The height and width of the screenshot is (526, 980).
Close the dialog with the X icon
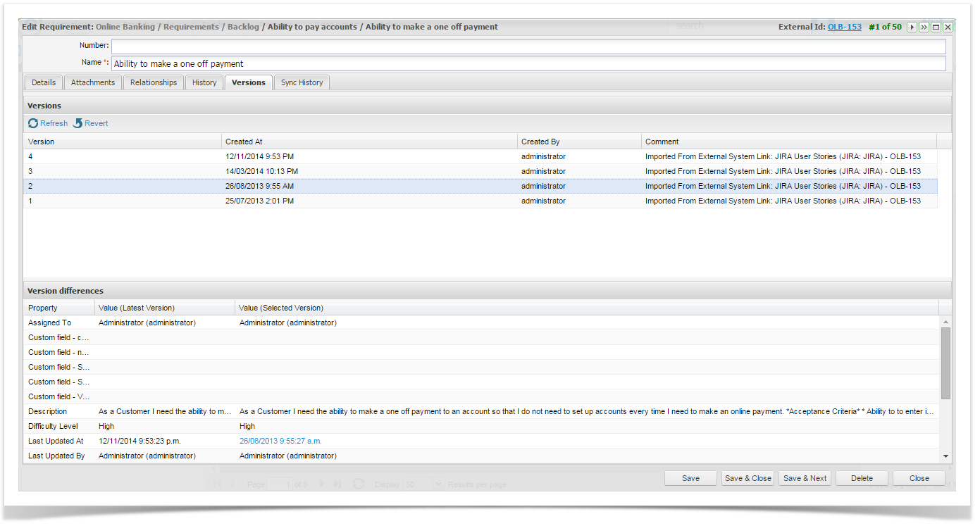948,27
